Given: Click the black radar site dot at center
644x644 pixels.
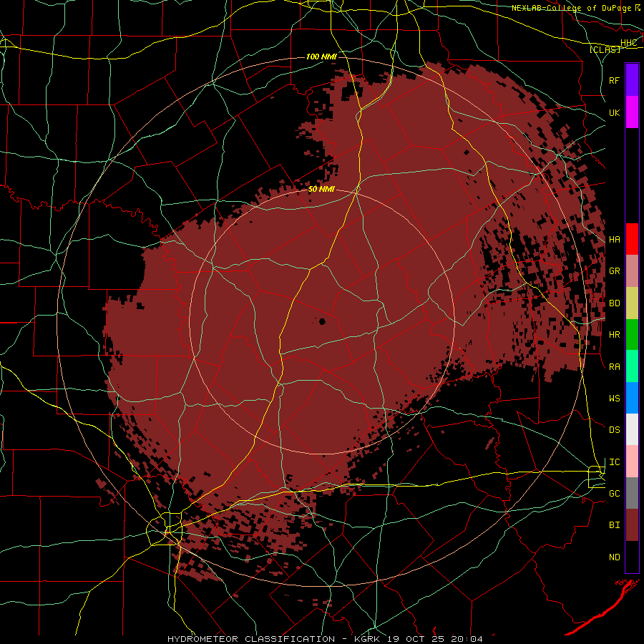Looking at the screenshot, I should point(322,321).
